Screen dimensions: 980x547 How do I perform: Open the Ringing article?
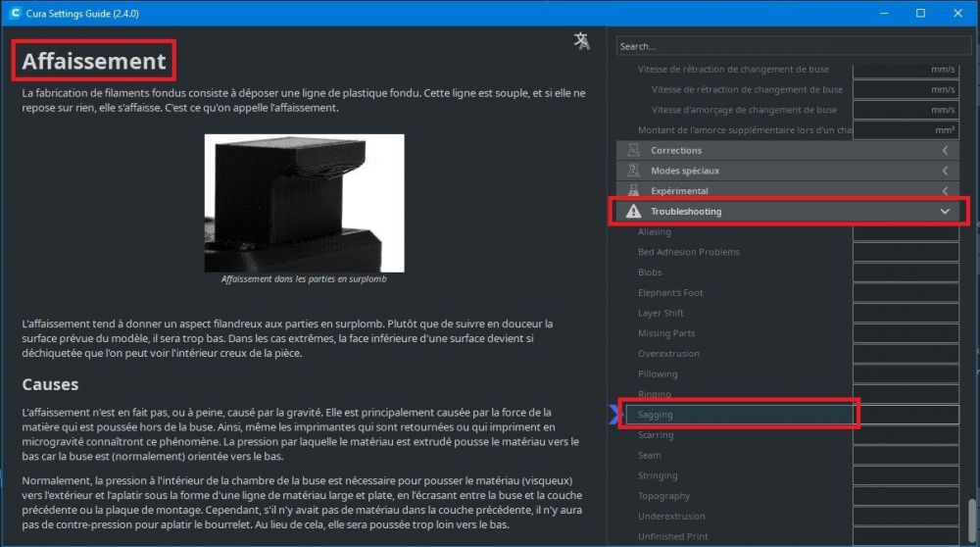[655, 394]
